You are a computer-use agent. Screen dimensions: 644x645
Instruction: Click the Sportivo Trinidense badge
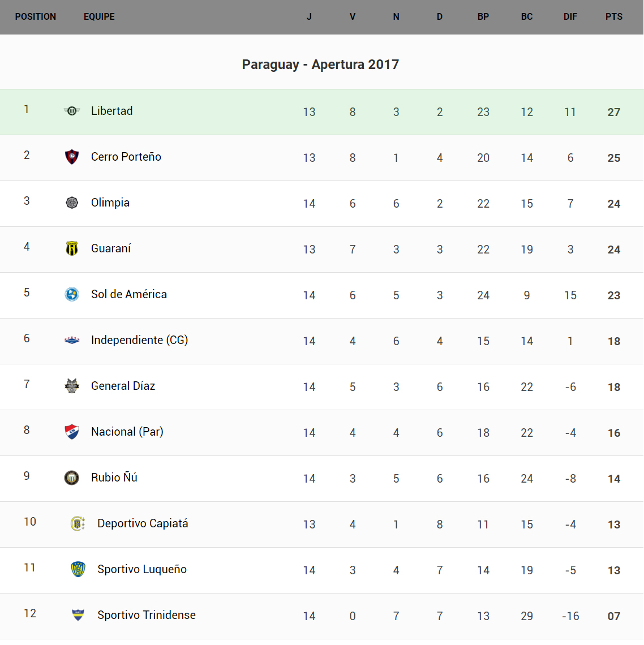pyautogui.click(x=78, y=615)
